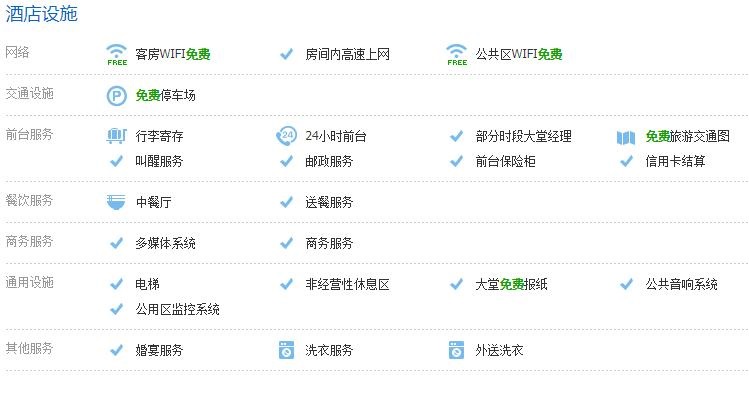749x404 pixels.
Task: Click the 24-hour front desk icon
Action: tap(287, 135)
